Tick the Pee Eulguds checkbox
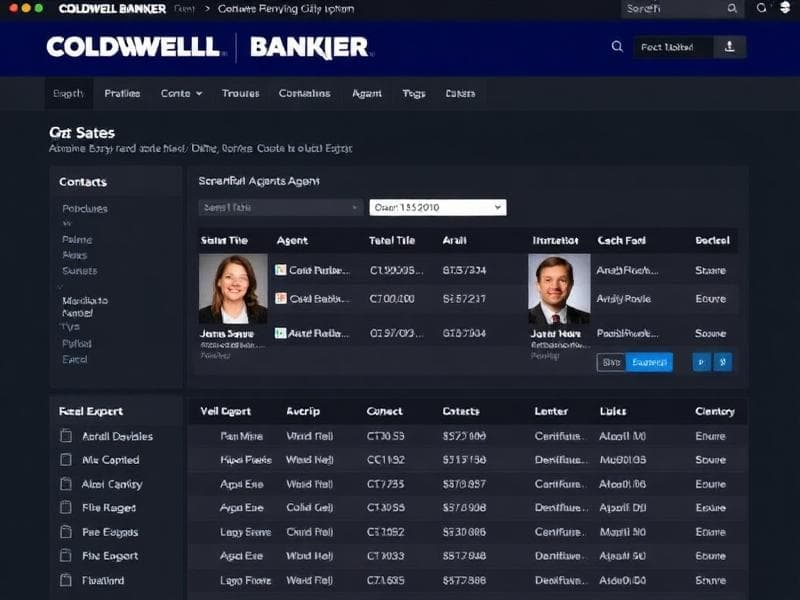 point(66,532)
